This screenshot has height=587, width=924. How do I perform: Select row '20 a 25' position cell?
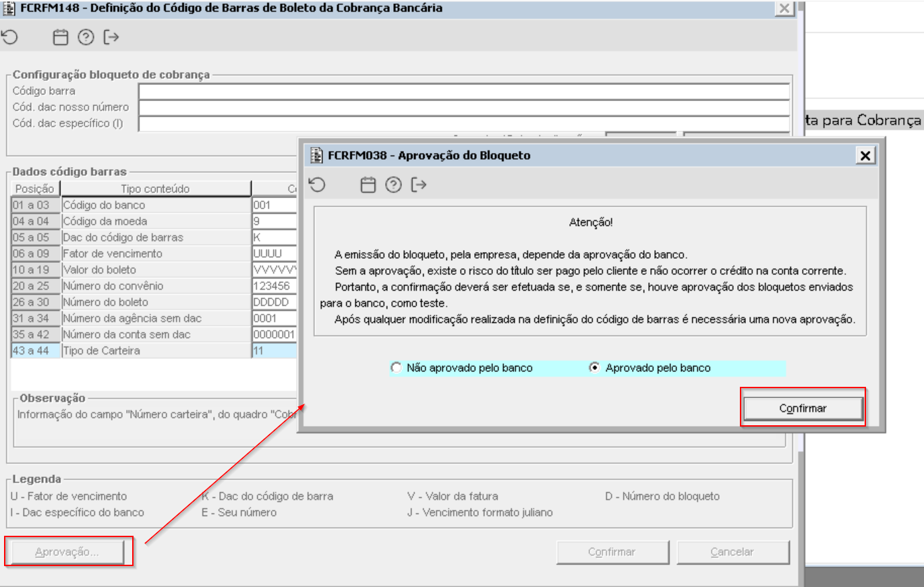(x=36, y=286)
